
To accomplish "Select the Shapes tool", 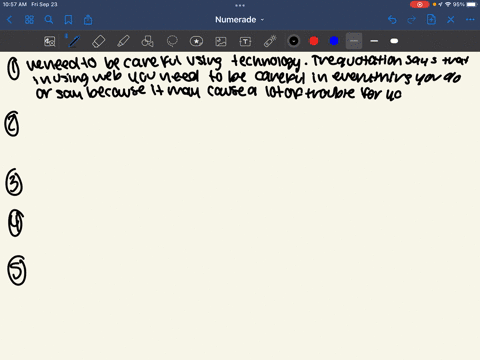I will [x=148, y=41].
